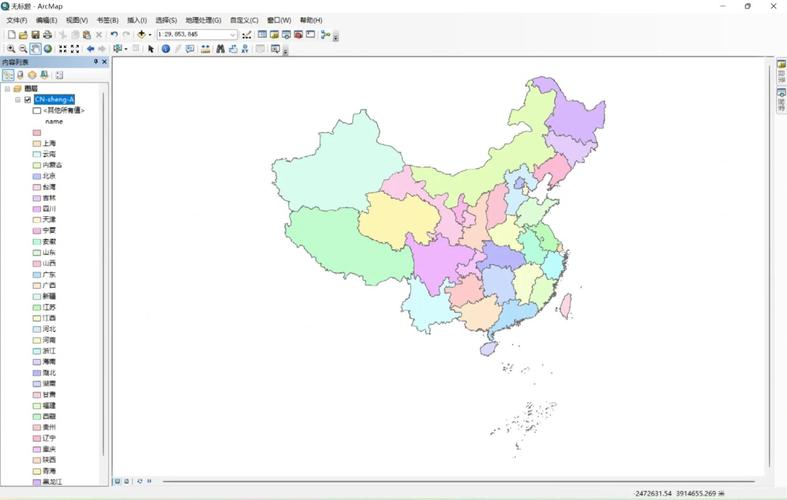Select the HTML Popup tool
The width and height of the screenshot is (787, 500).
190,49
